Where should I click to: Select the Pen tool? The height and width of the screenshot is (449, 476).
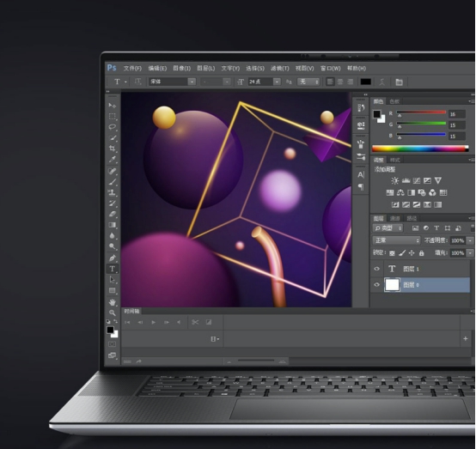pos(113,258)
